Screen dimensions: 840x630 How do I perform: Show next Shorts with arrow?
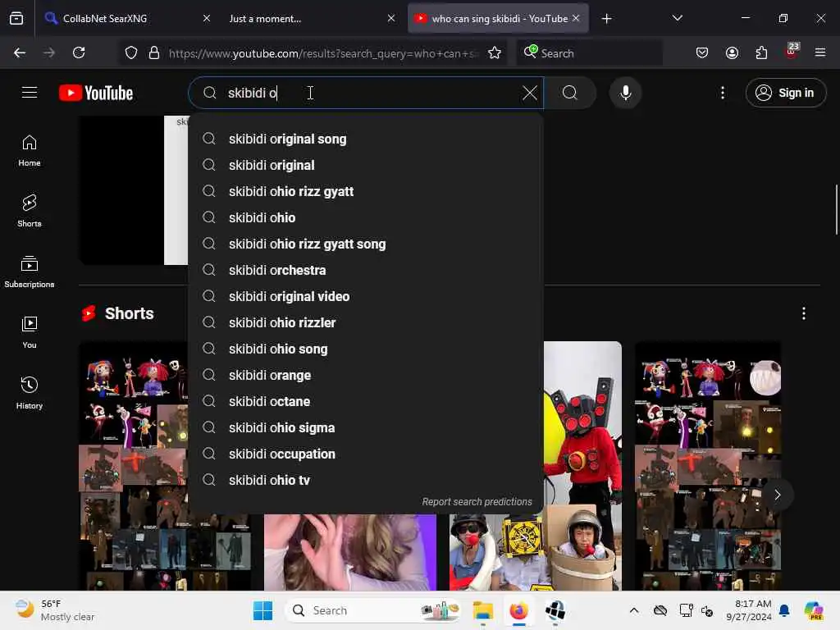tap(778, 495)
